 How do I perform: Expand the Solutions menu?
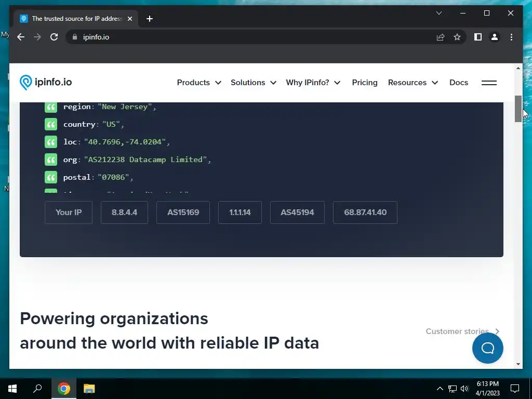pyautogui.click(x=254, y=83)
